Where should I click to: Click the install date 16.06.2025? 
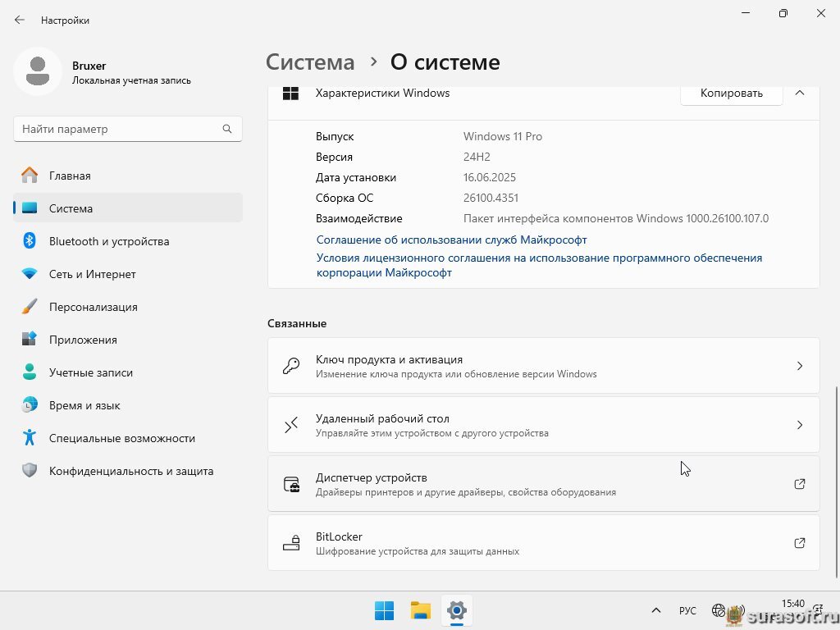pos(490,177)
